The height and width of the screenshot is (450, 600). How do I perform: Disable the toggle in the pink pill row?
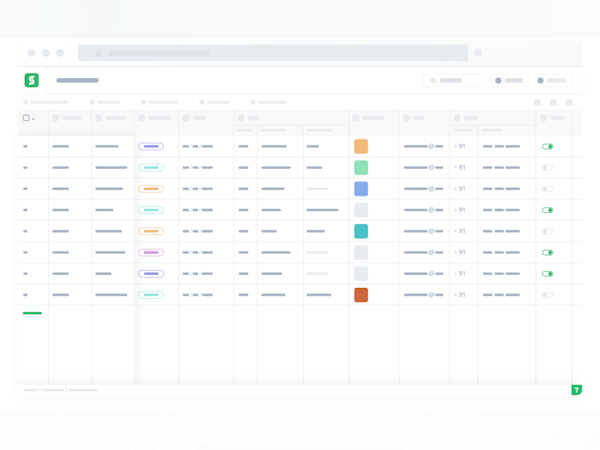(x=548, y=253)
